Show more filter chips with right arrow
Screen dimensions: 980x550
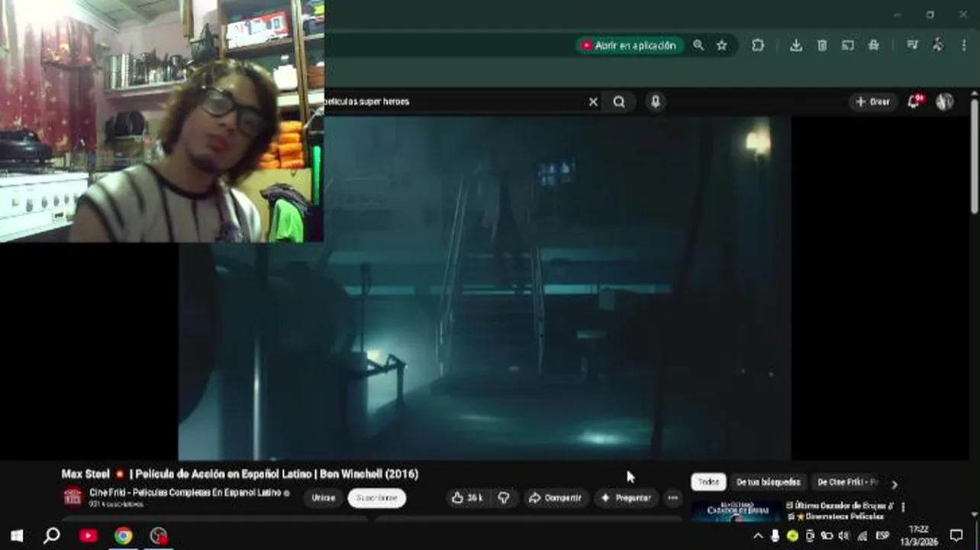(x=895, y=484)
